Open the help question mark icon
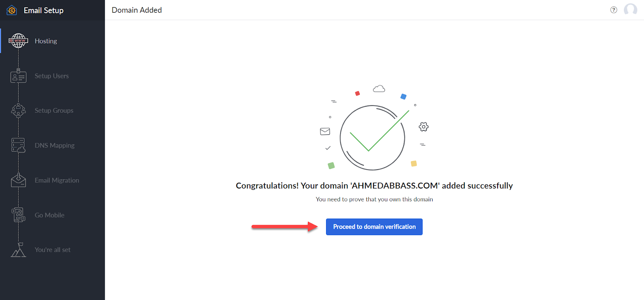Viewport: 644px width, 300px height. tap(613, 10)
